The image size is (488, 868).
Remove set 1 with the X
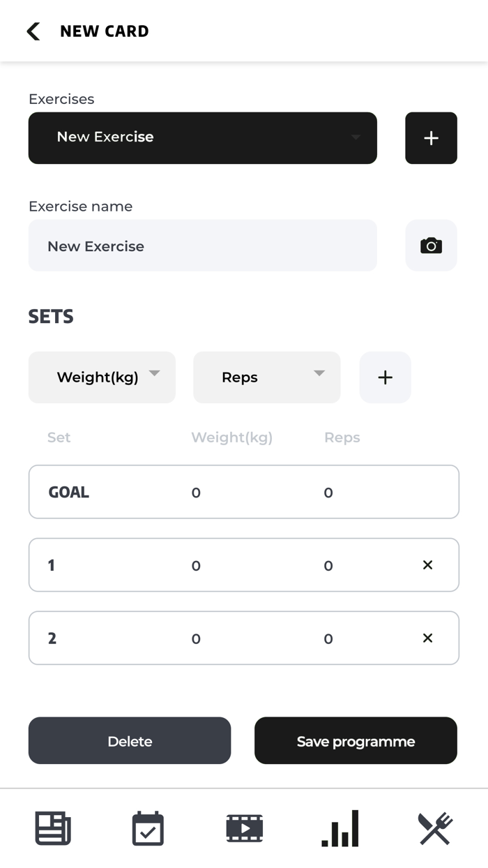point(427,565)
